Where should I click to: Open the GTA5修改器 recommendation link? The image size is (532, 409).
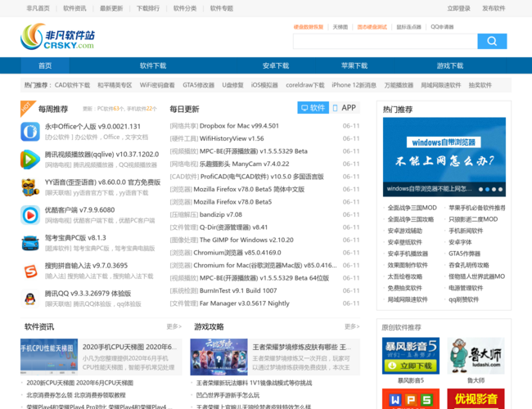tap(199, 85)
